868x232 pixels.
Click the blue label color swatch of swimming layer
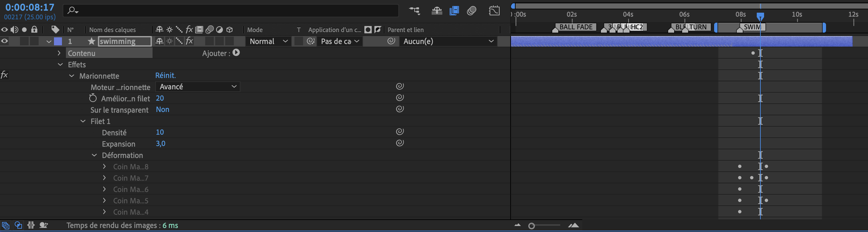[58, 41]
